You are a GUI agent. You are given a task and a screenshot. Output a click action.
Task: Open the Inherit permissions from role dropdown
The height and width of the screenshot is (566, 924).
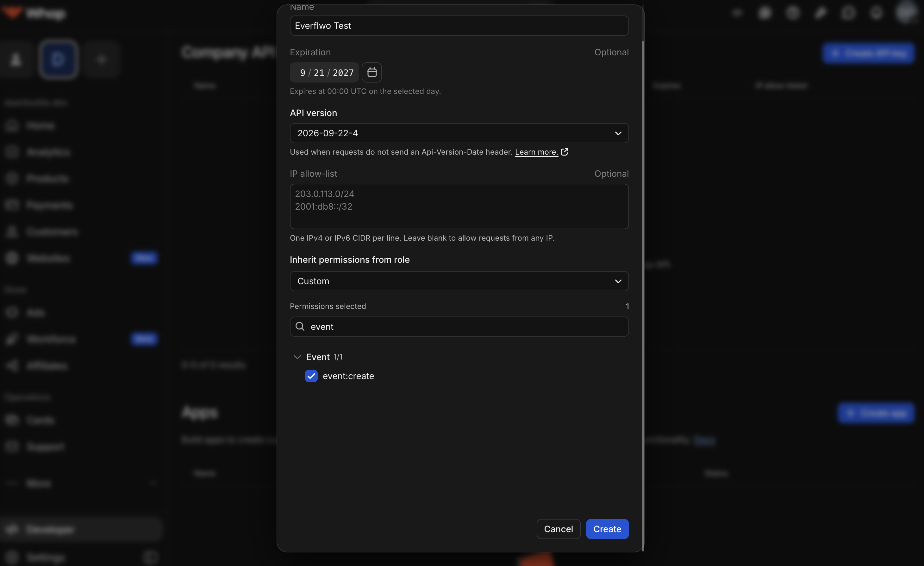[459, 281]
